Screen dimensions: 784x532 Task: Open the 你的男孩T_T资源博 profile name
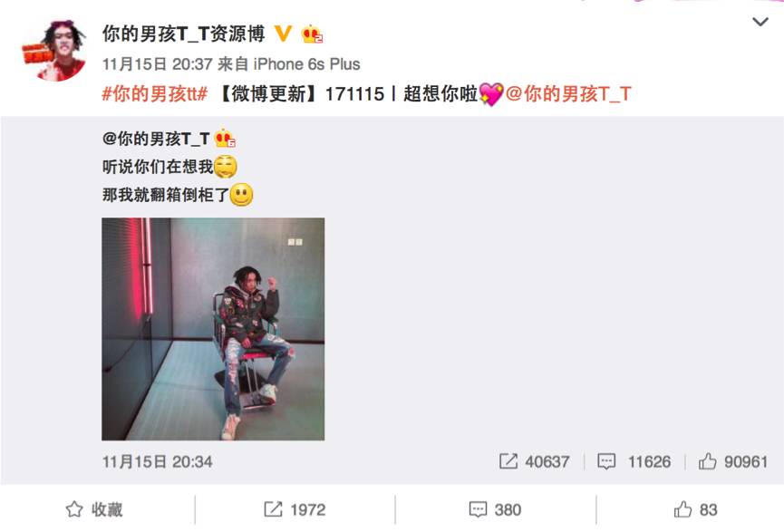183,34
